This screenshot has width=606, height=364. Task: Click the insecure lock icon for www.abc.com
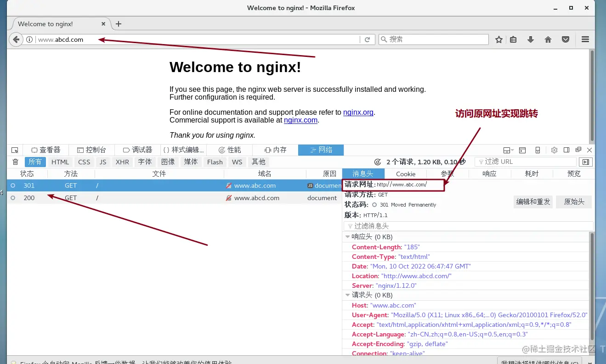229,185
